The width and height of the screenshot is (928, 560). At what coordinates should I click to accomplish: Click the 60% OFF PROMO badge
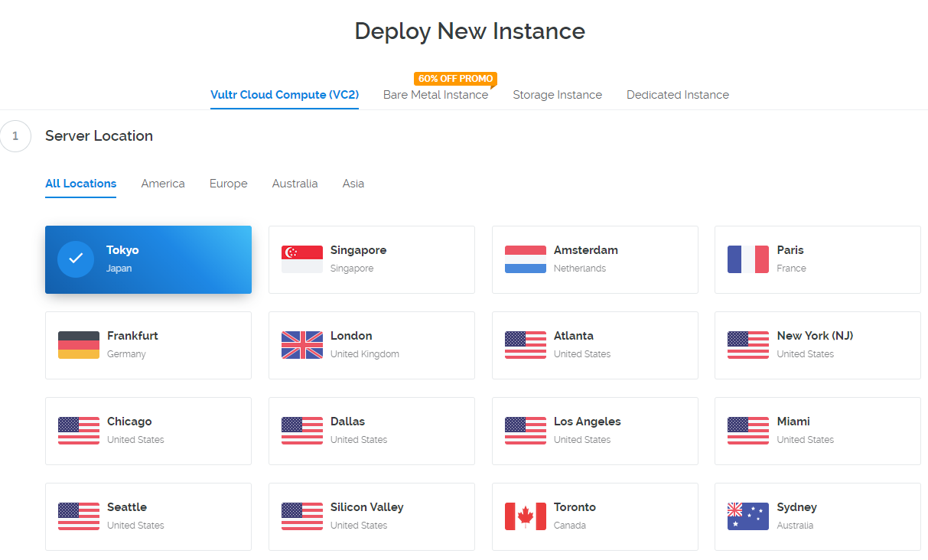coord(455,79)
